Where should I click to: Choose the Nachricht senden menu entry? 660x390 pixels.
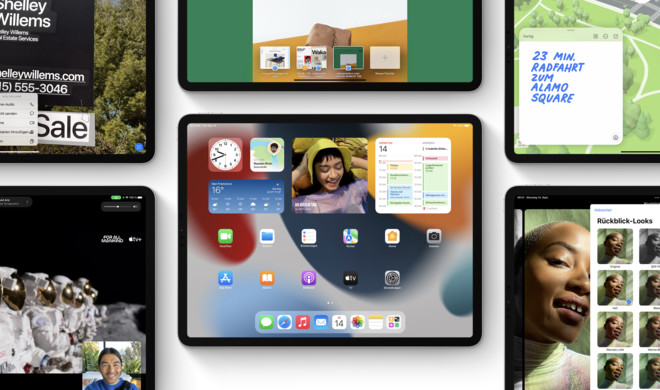click(18, 113)
